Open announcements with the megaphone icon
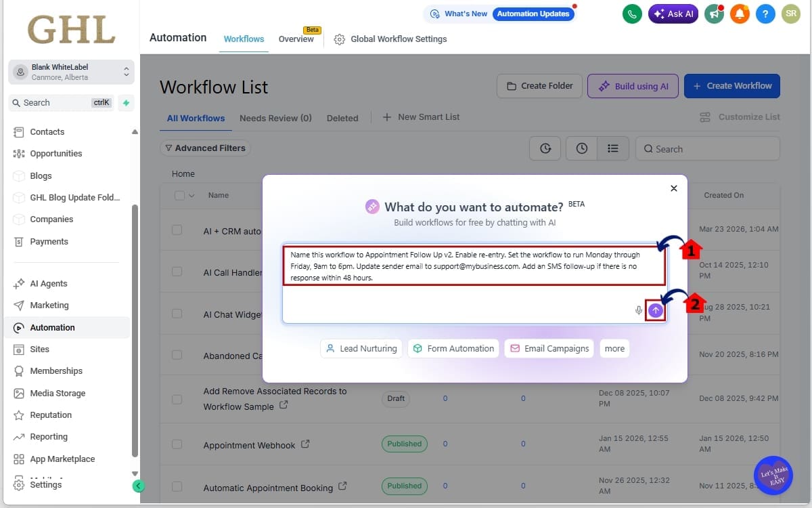812x508 pixels. [x=714, y=14]
